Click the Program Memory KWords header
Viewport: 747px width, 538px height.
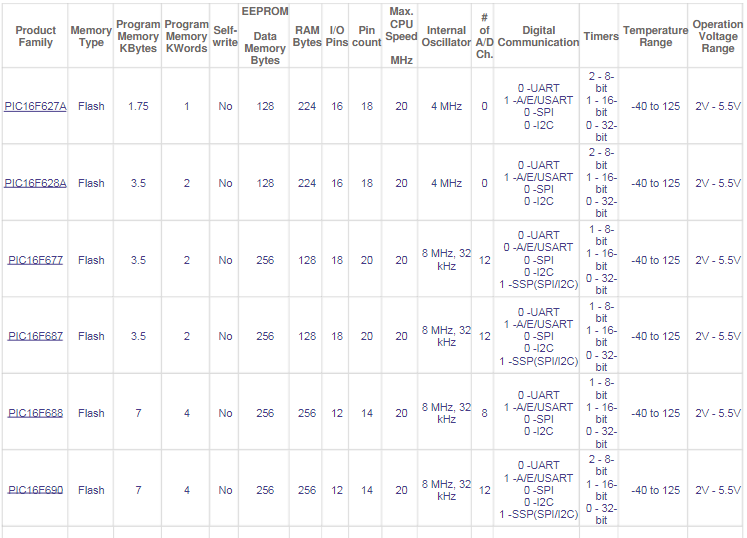(x=186, y=36)
